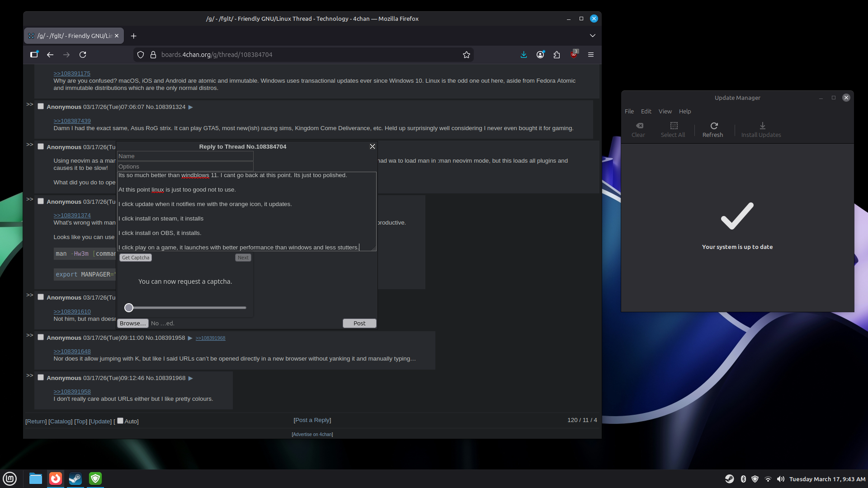This screenshot has height=488, width=868.
Task: Open Steam from the taskbar
Action: point(75,479)
